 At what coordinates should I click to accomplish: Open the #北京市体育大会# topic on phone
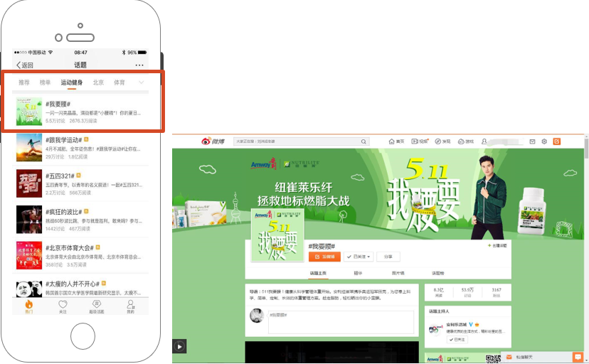[x=70, y=247]
